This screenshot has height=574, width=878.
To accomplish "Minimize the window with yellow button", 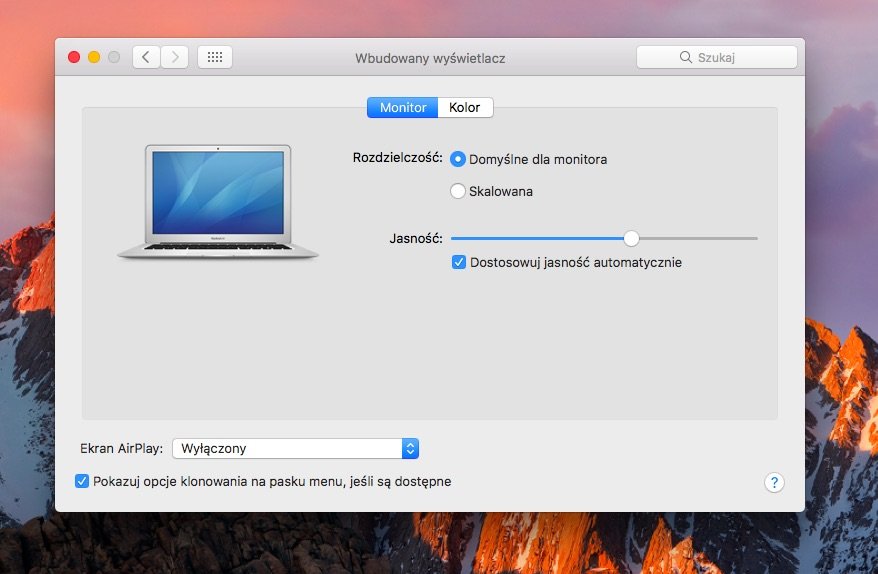I will [x=94, y=57].
